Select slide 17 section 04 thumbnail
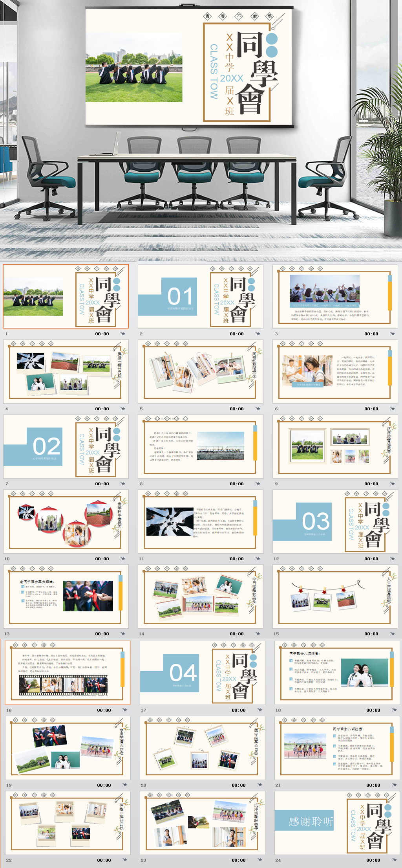Screen dimensions: 402x868 (x=203, y=673)
